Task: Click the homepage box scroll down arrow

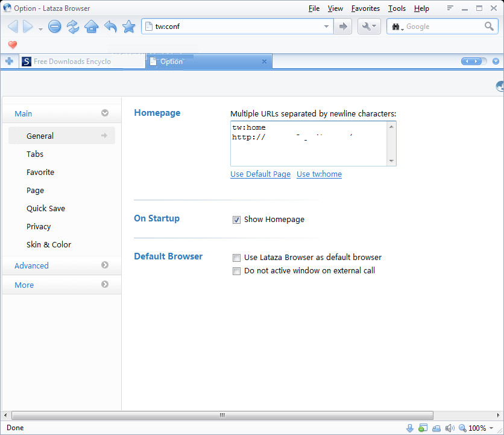Action: coord(391,161)
